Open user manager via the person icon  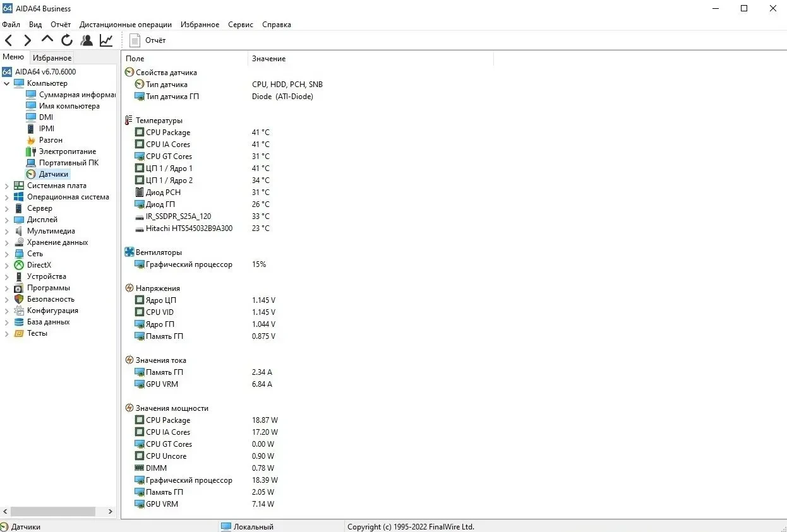[87, 40]
